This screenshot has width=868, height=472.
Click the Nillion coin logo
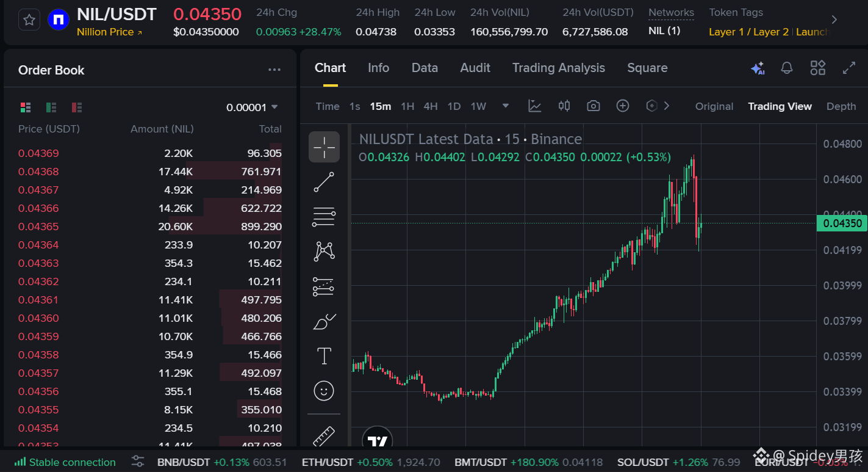59,20
